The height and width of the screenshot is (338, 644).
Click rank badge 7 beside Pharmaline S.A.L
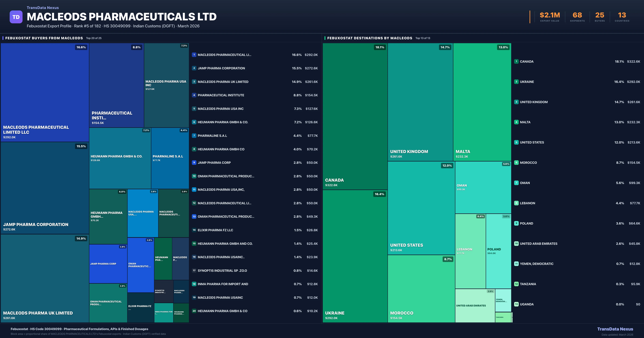[x=194, y=136]
